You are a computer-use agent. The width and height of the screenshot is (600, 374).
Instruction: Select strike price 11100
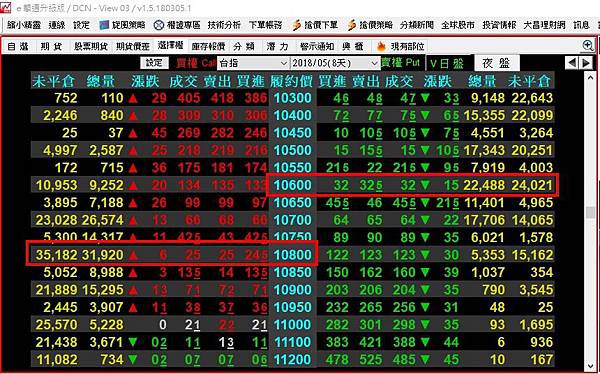click(x=293, y=343)
